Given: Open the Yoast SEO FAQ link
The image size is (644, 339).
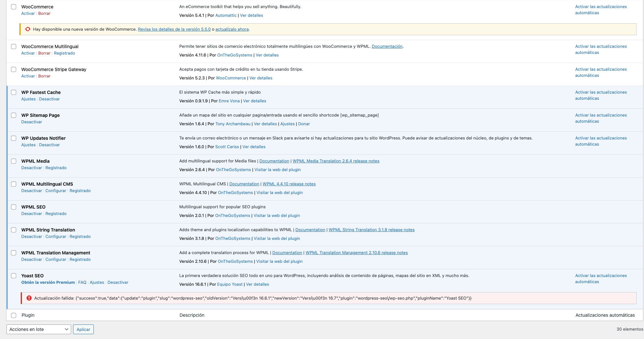Looking at the screenshot, I should coord(82,282).
